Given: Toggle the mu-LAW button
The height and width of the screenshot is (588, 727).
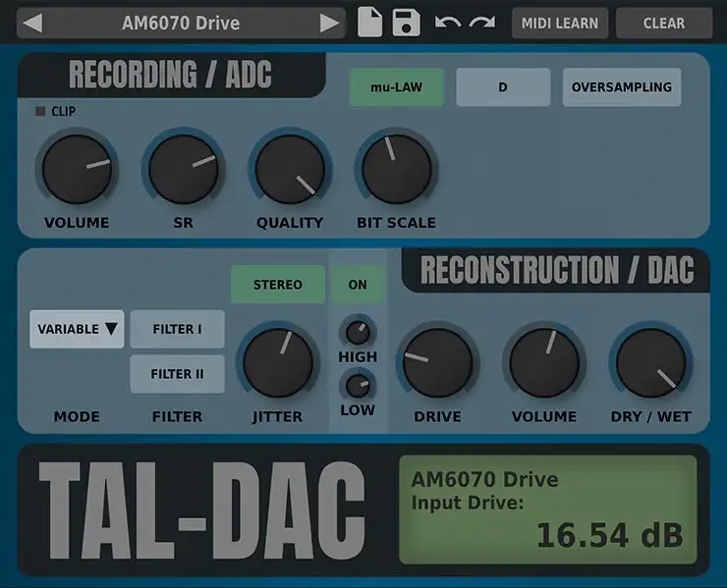Looking at the screenshot, I should coord(397,87).
